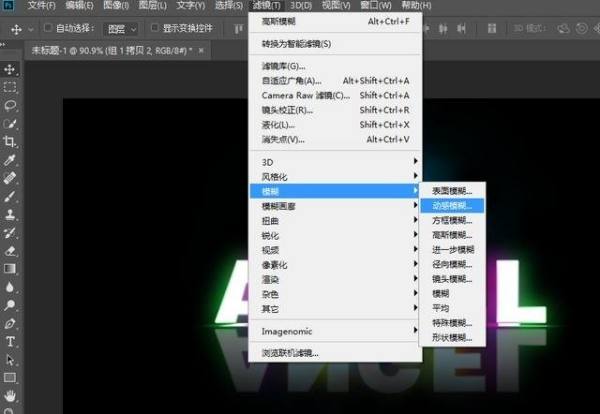Select the Horizontal Type tool

pos(10,341)
